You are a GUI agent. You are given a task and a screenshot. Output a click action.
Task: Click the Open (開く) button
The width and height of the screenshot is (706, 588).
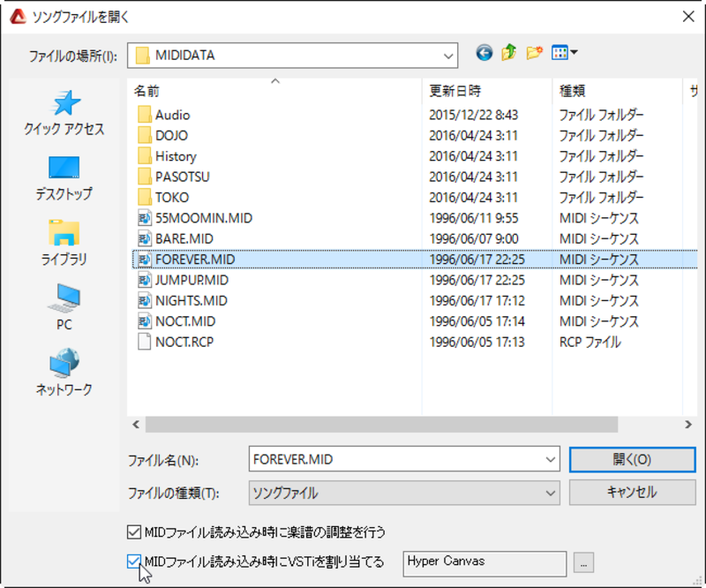click(632, 460)
